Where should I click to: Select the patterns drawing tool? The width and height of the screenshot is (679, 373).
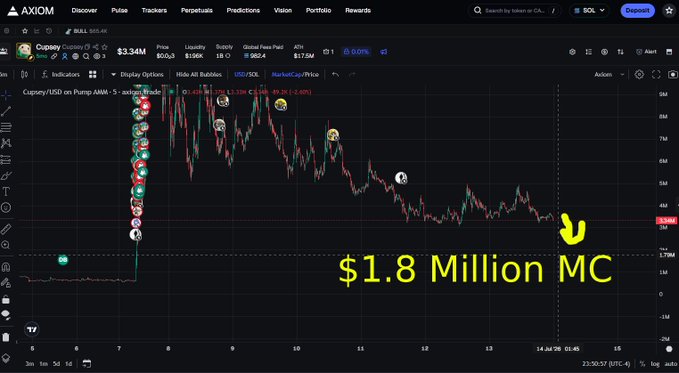click(x=6, y=143)
